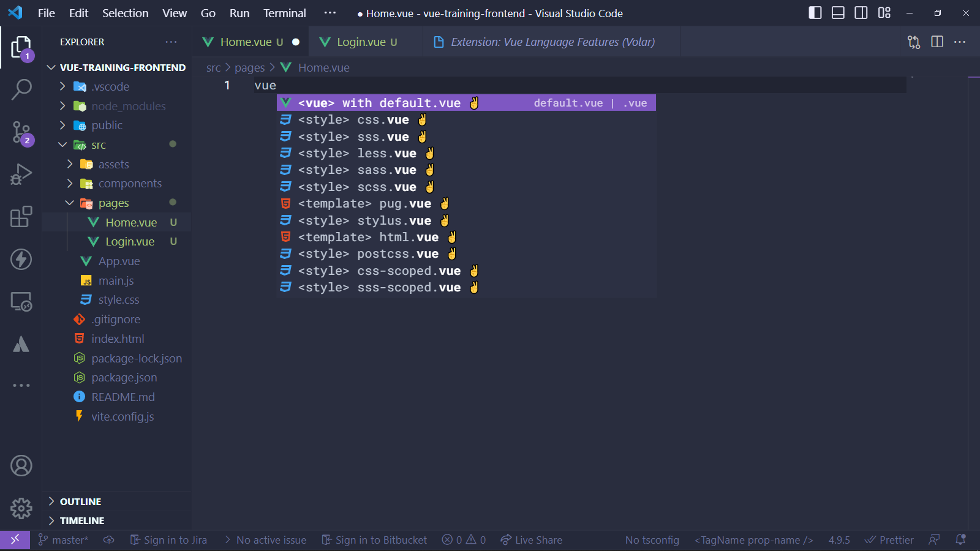This screenshot has width=980, height=551.
Task: Click the 4.9.5 TypeScript version
Action: pos(839,540)
